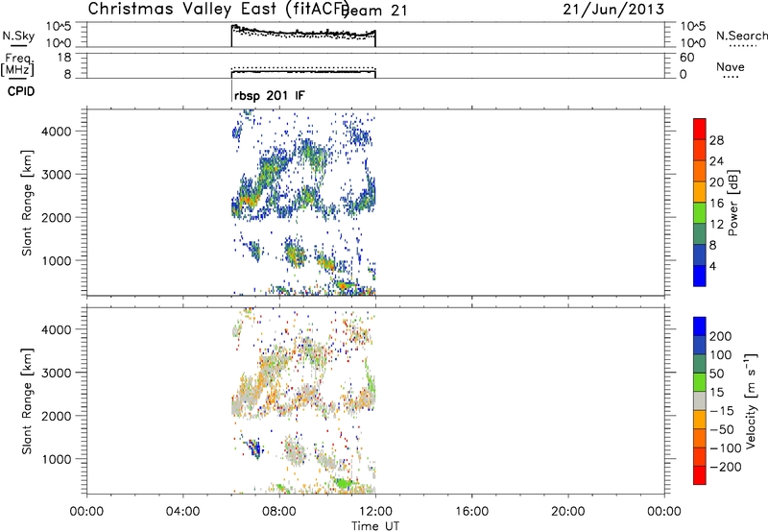Click the dark green 8–12 dB Power colorbar segment

700,233
